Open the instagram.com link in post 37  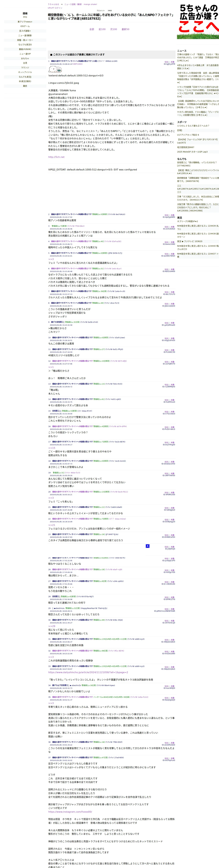point(70,812)
